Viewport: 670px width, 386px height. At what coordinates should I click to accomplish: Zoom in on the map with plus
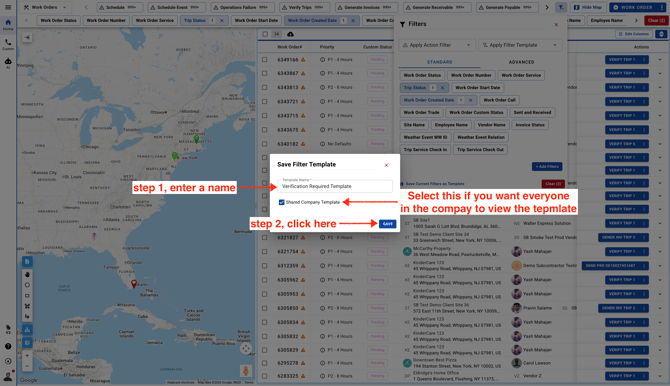pyautogui.click(x=27, y=356)
